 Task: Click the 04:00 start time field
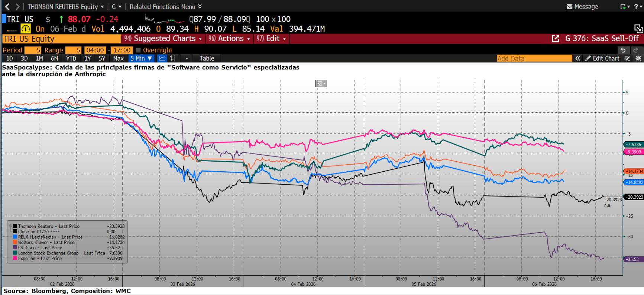point(95,50)
